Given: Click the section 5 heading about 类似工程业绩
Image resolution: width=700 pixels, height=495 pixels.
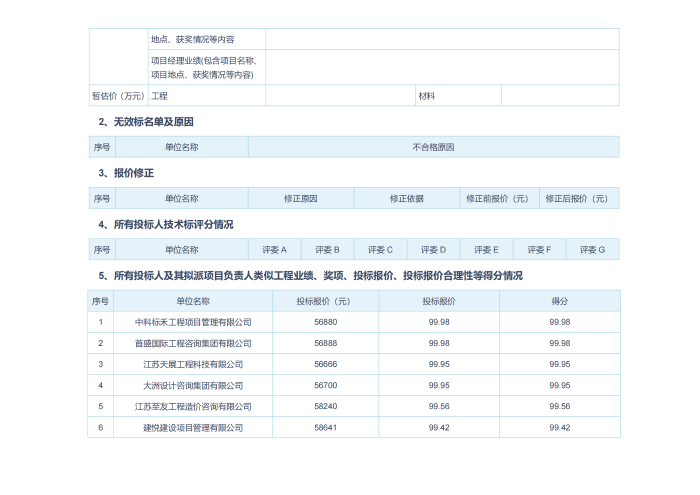Looking at the screenshot, I should tap(310, 276).
